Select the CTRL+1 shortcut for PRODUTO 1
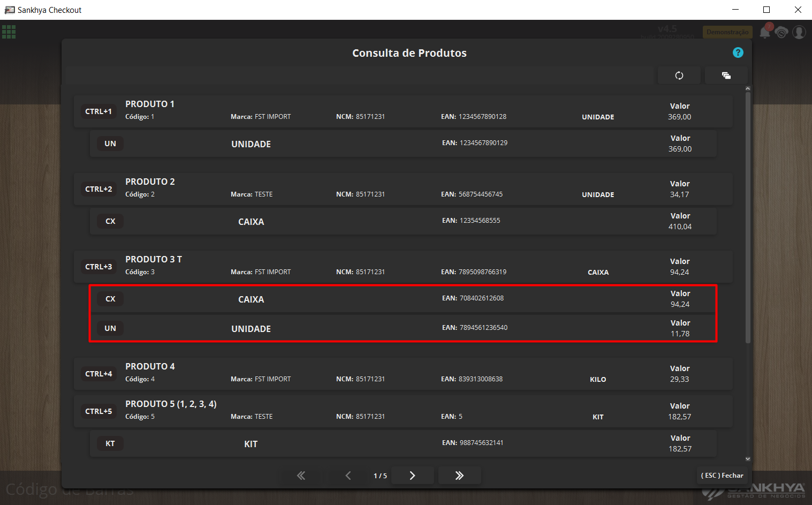 [98, 111]
